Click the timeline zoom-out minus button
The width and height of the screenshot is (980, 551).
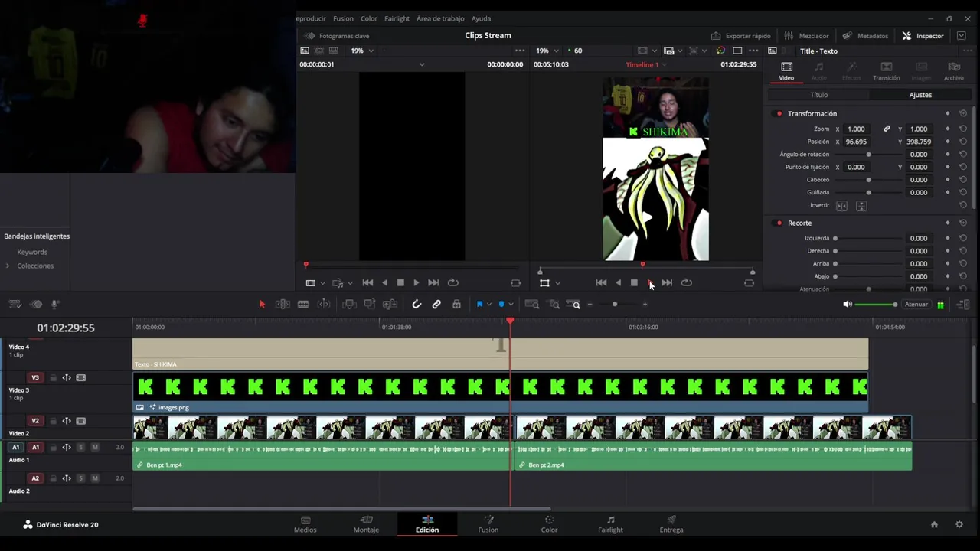click(590, 305)
